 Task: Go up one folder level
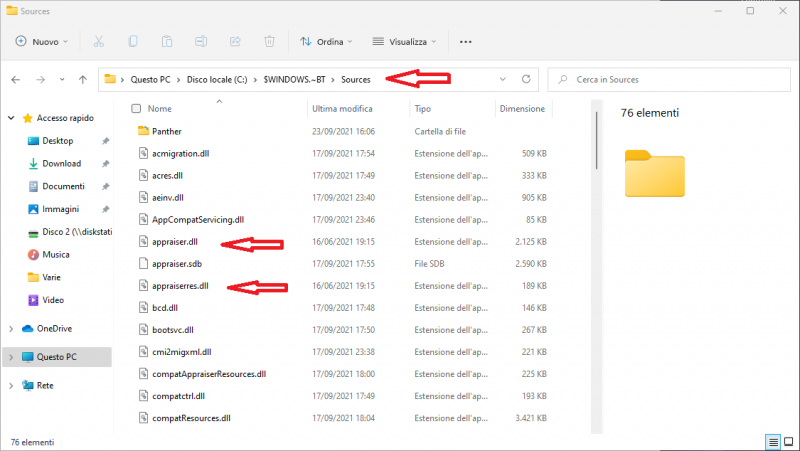click(83, 80)
